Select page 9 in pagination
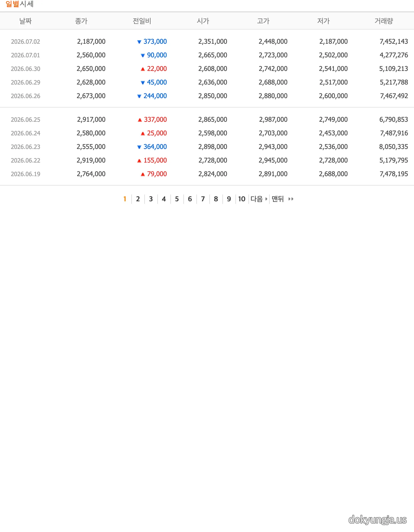The image size is (414, 532). 229,199
